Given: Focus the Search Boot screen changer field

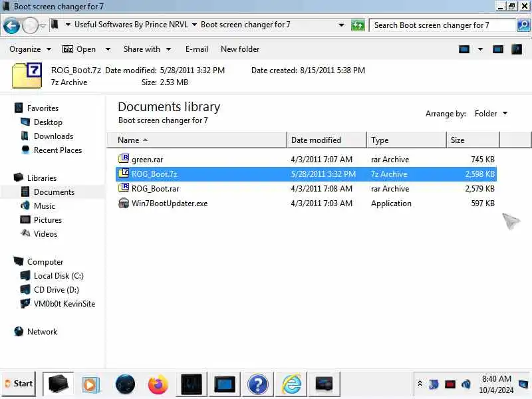Looking at the screenshot, I should point(442,25).
